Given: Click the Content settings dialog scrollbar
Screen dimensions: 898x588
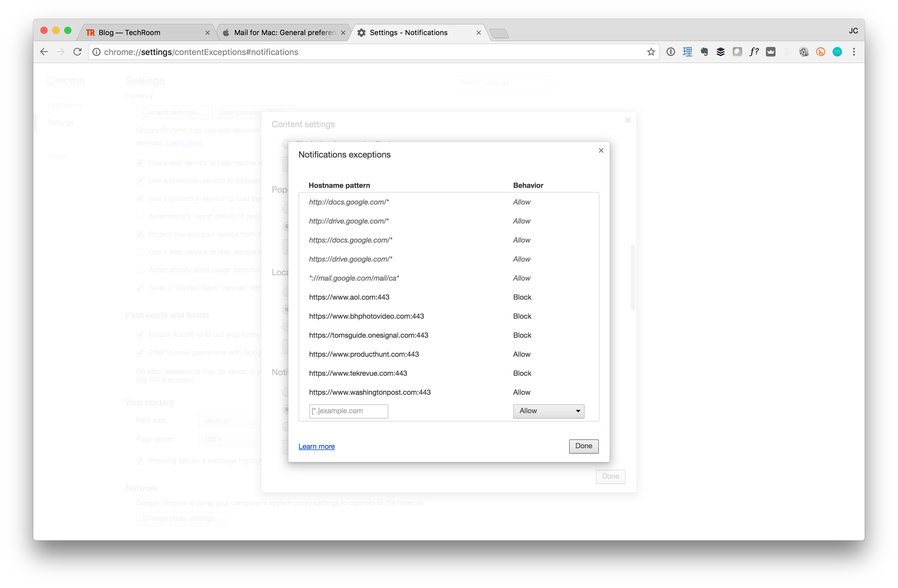Looking at the screenshot, I should click(633, 277).
